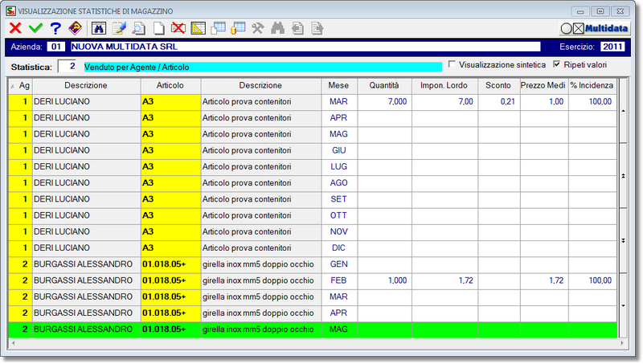Select the DERI LUCIANO row for month DIC
The height and width of the screenshot is (364, 643).
point(313,248)
